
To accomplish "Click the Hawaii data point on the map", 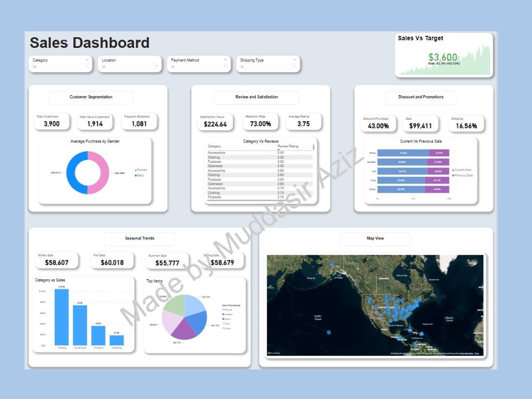I will (329, 332).
